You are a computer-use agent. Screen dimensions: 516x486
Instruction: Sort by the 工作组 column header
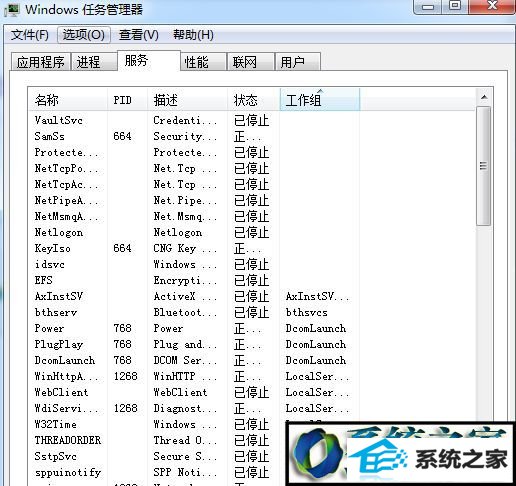[320, 100]
